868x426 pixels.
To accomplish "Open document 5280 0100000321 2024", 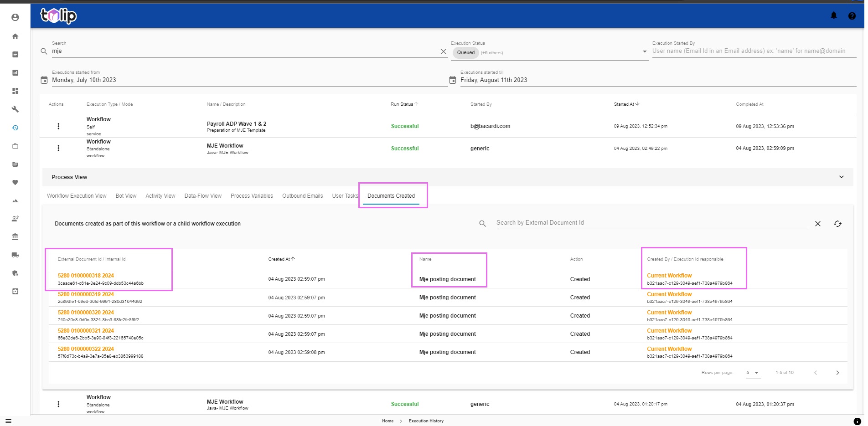I will point(86,331).
